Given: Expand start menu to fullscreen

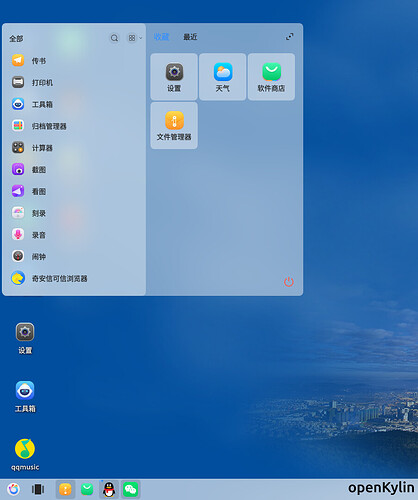Looking at the screenshot, I should [x=290, y=37].
